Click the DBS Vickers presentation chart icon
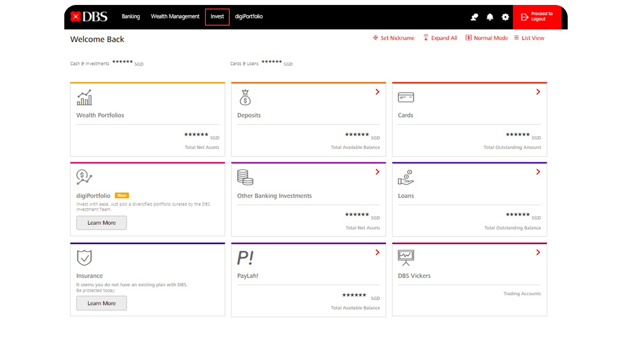 (406, 257)
